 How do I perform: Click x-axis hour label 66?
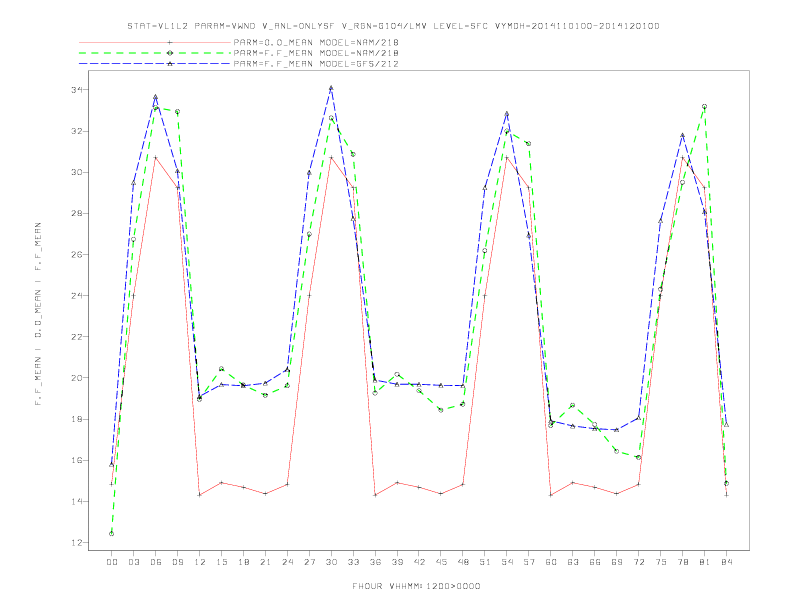(x=595, y=562)
